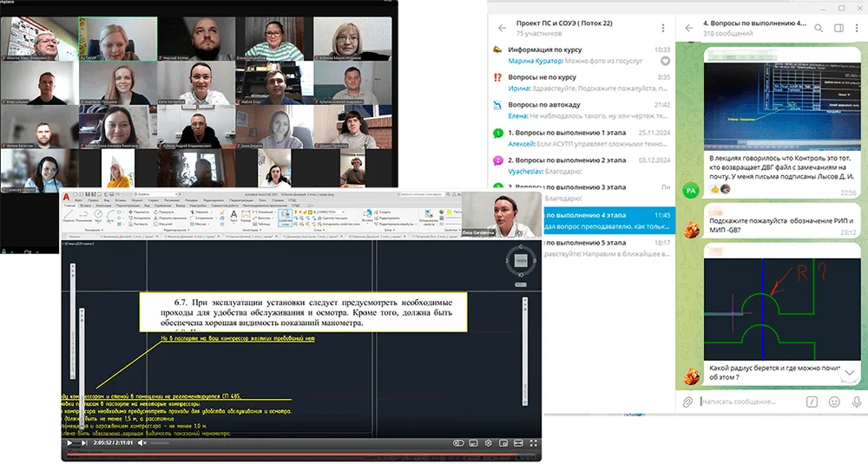This screenshot has width=868, height=464.
Task: Toggle autoplay switch in video player
Action: [x=457, y=443]
